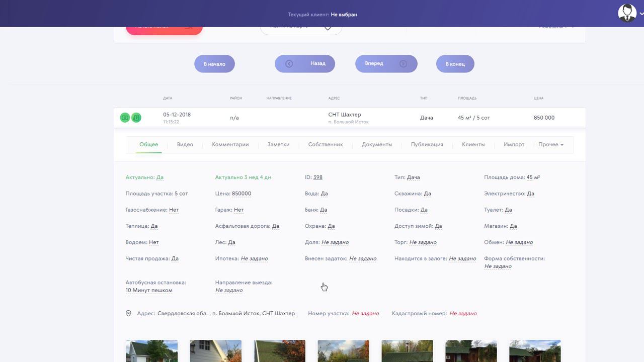Click the Посадки value Да
This screenshot has width=644, height=362.
pyautogui.click(x=424, y=210)
